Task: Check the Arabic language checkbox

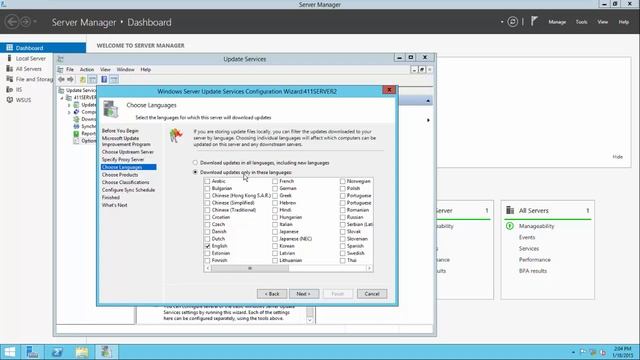Action: tap(207, 181)
